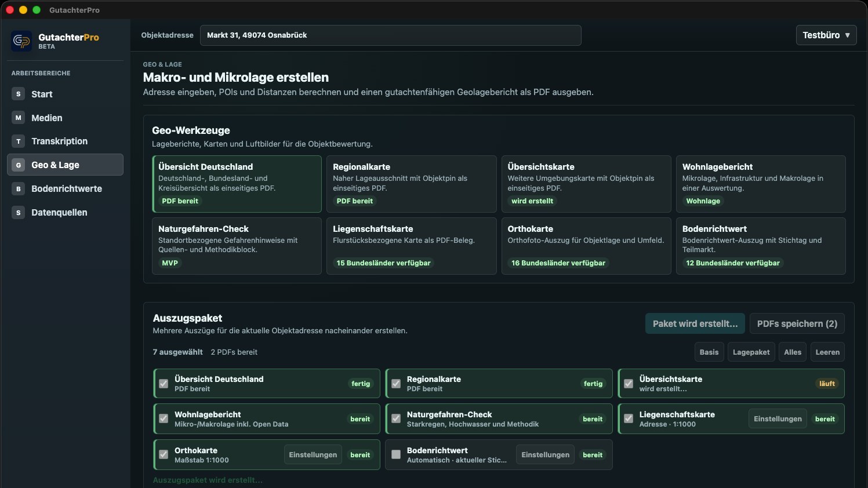Click the MVP badge
The image size is (868, 488).
click(x=170, y=263)
